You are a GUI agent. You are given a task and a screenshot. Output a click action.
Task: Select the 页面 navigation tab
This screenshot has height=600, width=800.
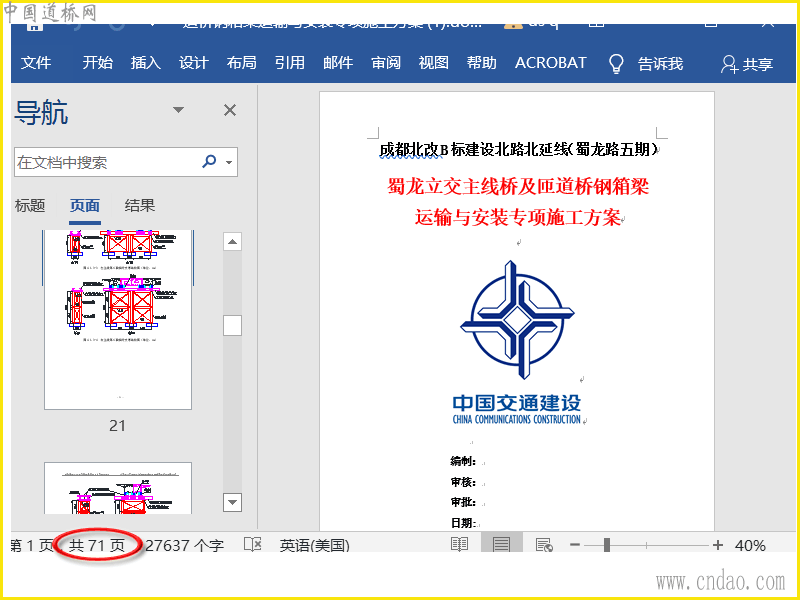tap(85, 206)
